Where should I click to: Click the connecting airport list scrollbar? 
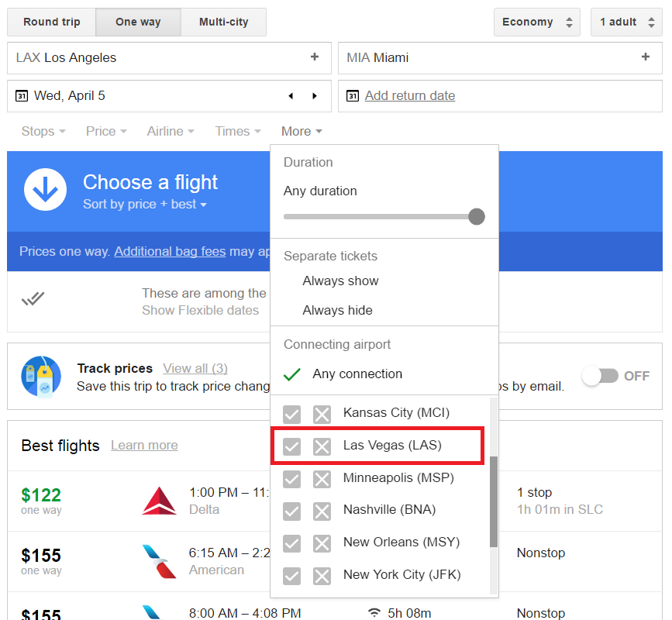coord(494,501)
